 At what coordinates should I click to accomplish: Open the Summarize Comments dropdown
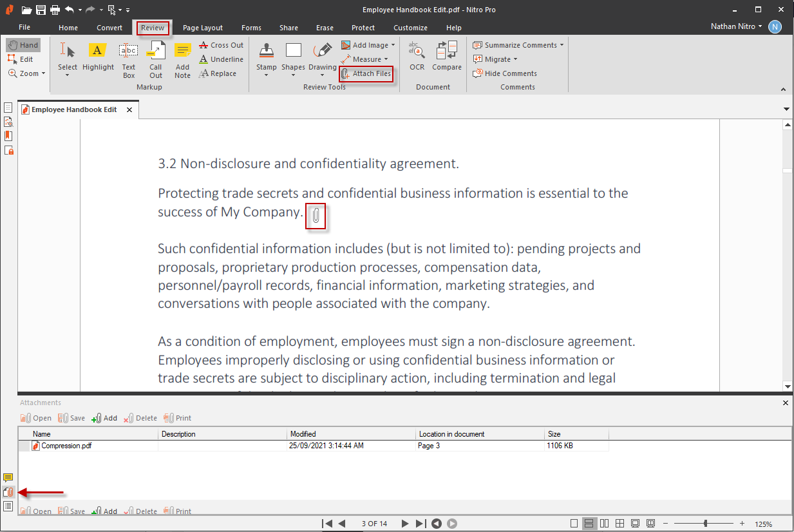coord(517,44)
